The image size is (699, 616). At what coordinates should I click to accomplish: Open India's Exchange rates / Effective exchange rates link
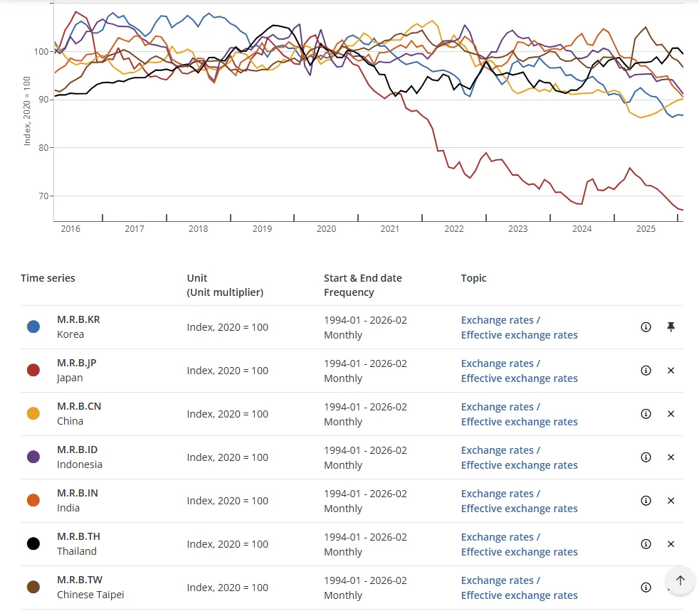point(519,501)
